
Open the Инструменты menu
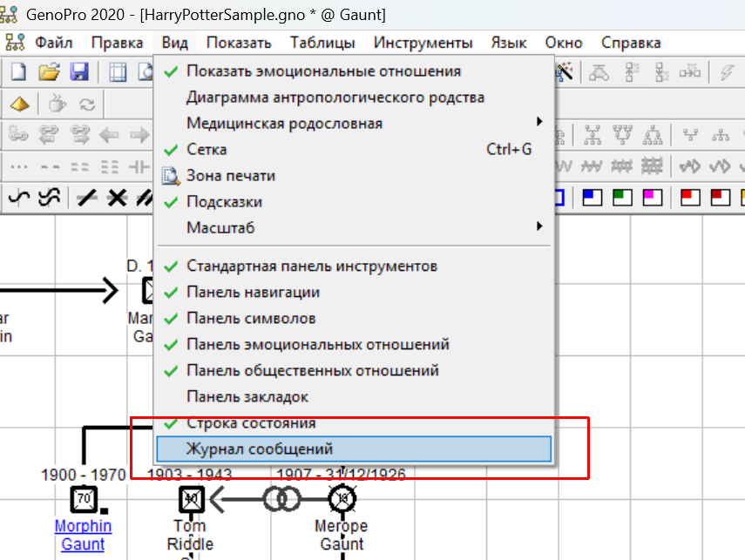423,43
